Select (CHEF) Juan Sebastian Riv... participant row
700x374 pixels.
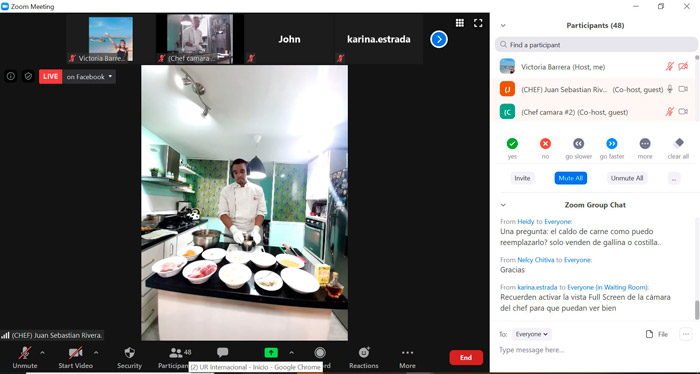[x=595, y=89]
